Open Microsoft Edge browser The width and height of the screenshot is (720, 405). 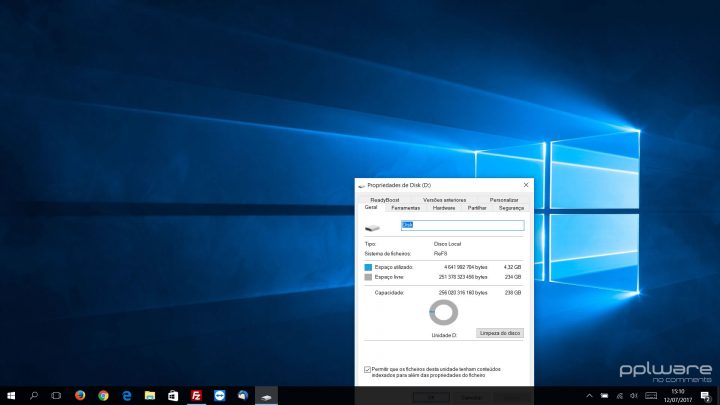(127, 396)
